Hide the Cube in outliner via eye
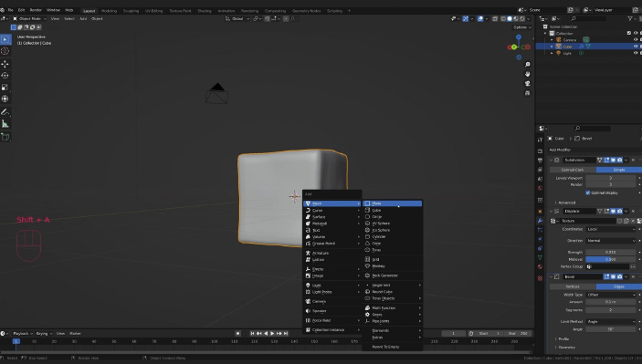The image size is (642, 364). click(636, 47)
